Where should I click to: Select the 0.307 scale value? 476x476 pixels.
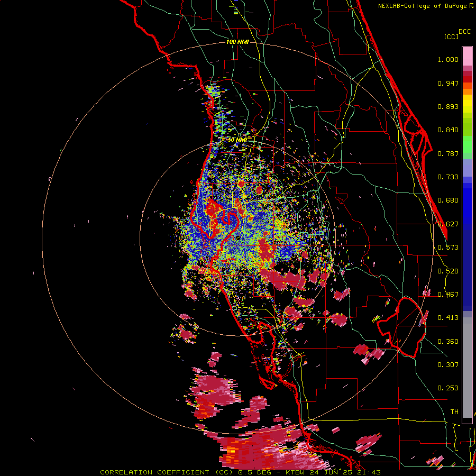(448, 365)
